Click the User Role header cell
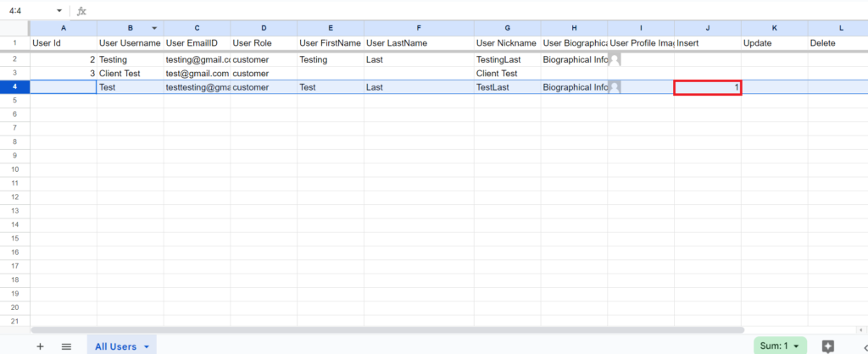Screen dimensions: 868x354 point(264,42)
